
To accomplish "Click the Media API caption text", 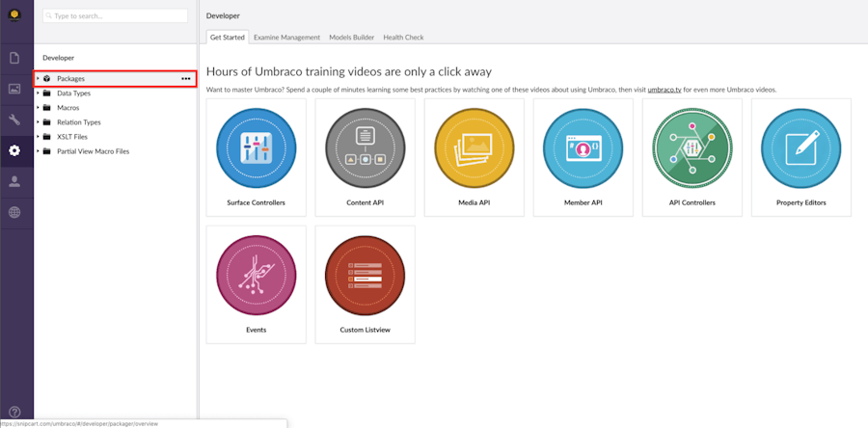I will pos(474,203).
